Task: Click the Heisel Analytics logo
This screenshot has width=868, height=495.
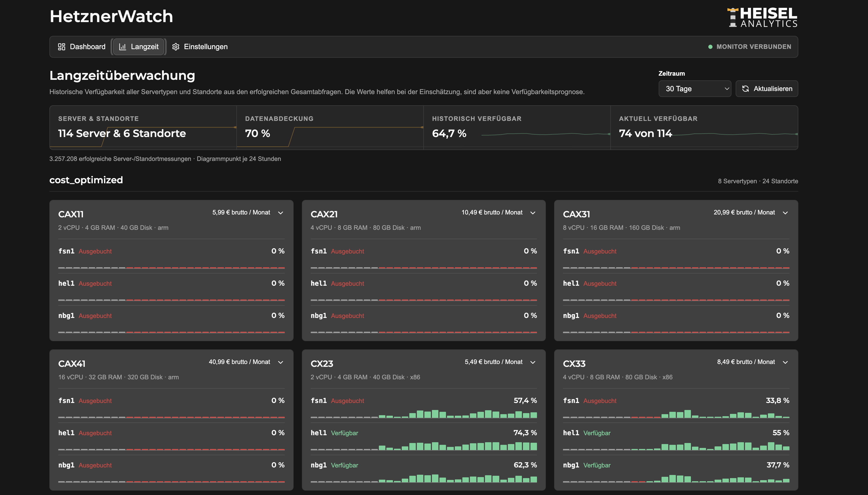Action: [x=762, y=17]
